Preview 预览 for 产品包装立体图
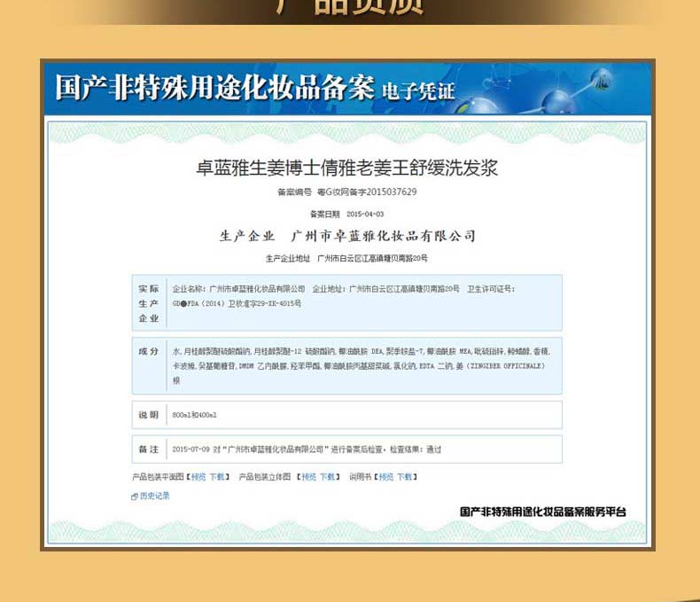700x602 pixels. pos(309,477)
